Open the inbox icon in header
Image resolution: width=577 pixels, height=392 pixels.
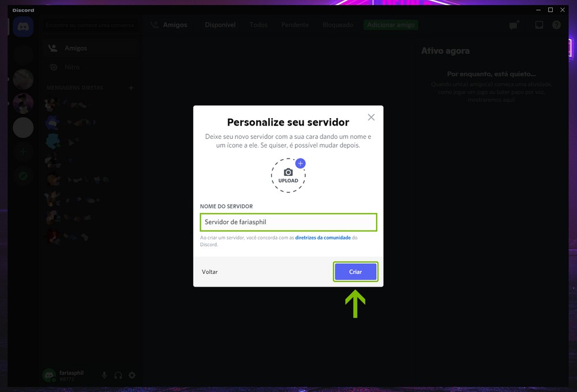tap(539, 25)
